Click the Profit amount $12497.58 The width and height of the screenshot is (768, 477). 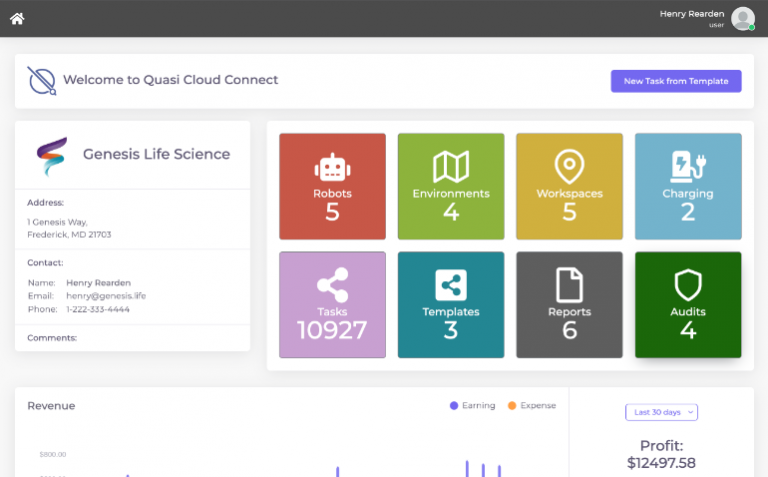pyautogui.click(x=661, y=463)
